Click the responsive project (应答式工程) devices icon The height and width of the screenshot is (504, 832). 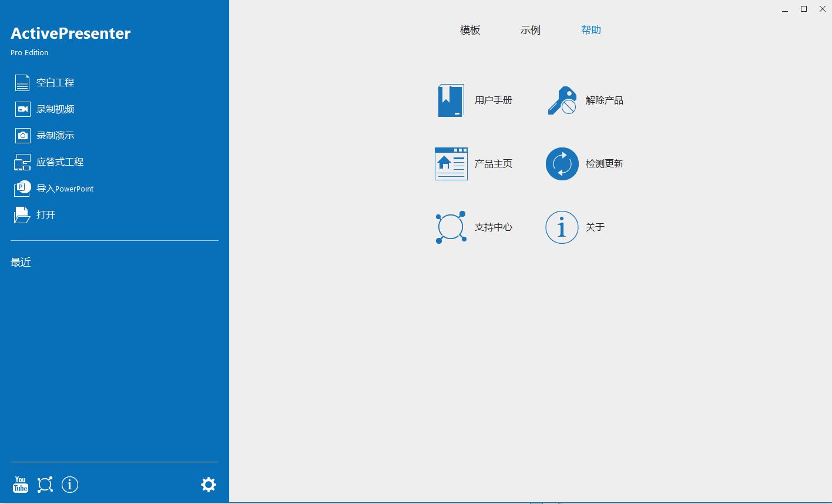[x=22, y=162]
